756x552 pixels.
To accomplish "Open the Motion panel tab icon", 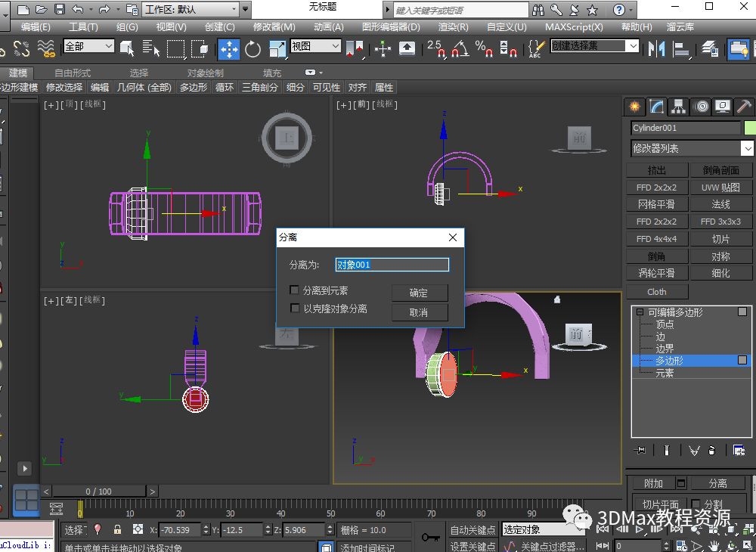I will click(701, 107).
